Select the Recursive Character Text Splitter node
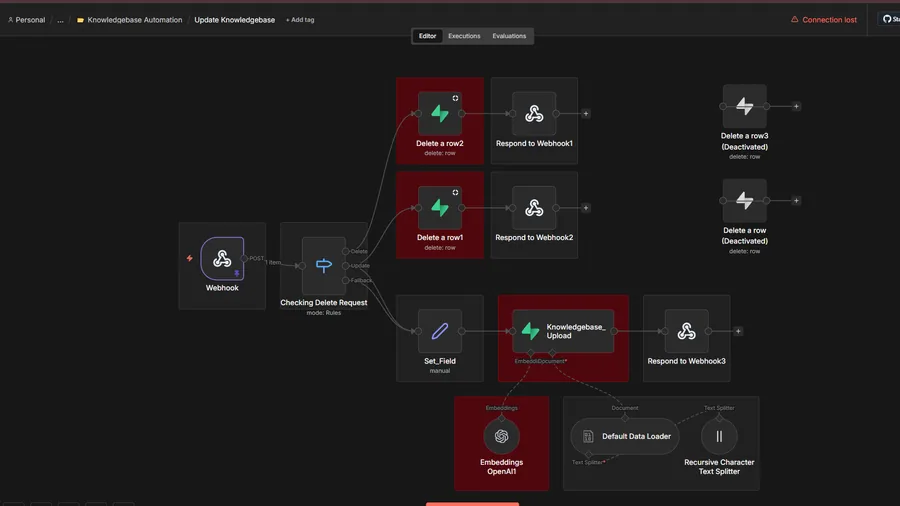Image resolution: width=900 pixels, height=506 pixels. [719, 437]
